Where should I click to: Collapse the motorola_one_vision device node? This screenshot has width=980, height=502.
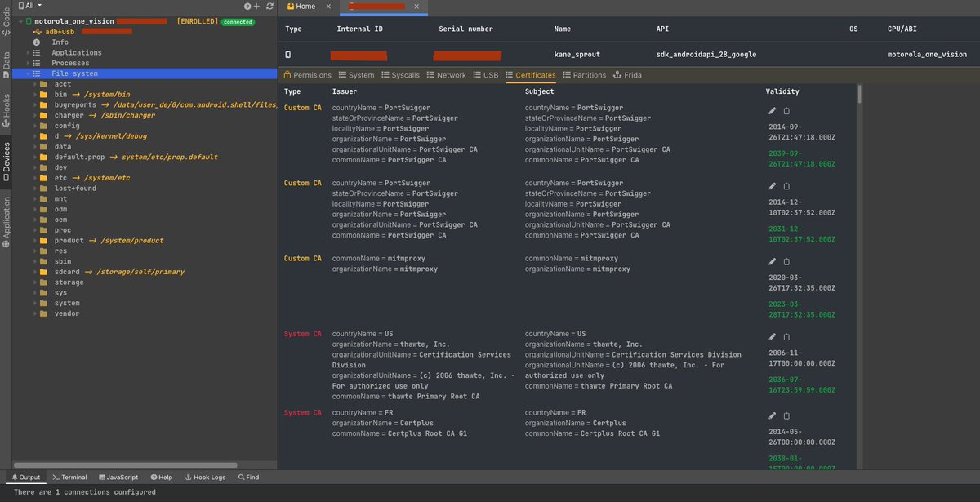[20, 21]
